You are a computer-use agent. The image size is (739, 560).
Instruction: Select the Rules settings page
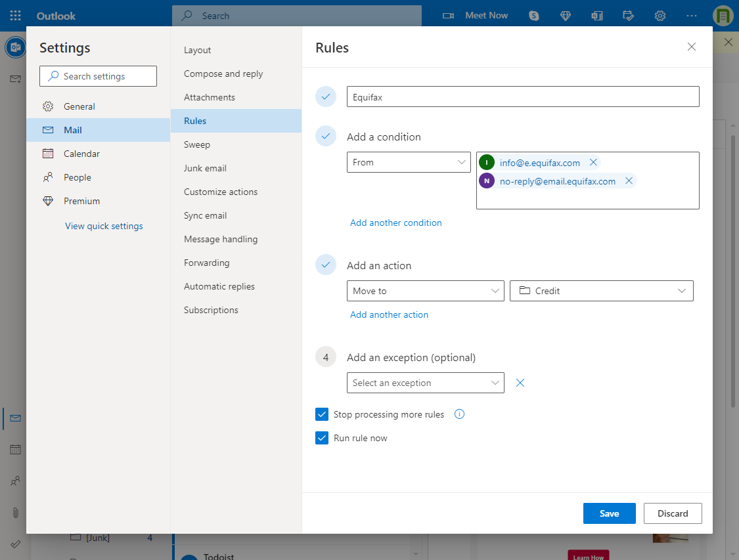236,121
